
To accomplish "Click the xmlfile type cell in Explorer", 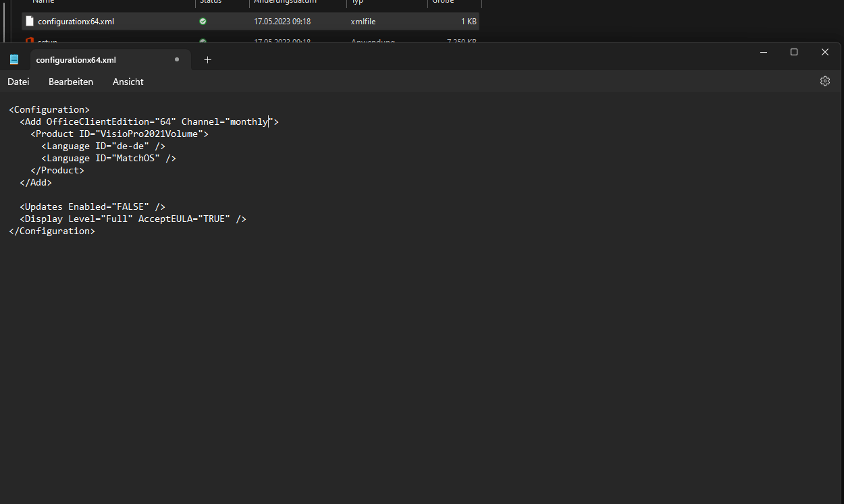I will click(363, 22).
